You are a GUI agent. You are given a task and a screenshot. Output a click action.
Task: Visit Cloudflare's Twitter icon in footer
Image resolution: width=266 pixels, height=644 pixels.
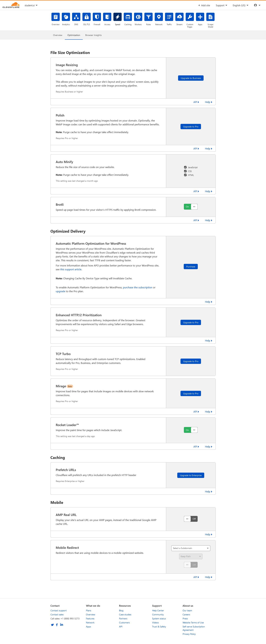point(52,625)
